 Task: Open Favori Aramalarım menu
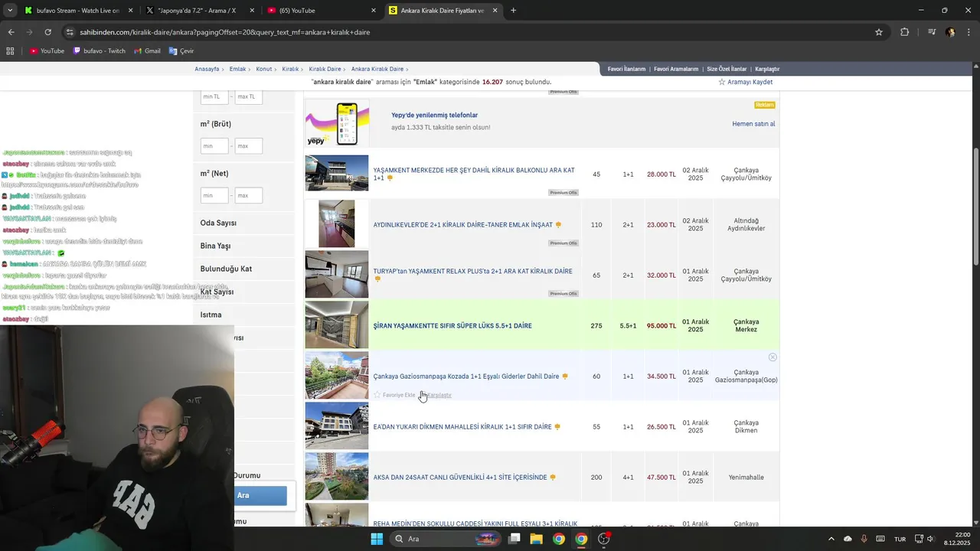tap(676, 69)
